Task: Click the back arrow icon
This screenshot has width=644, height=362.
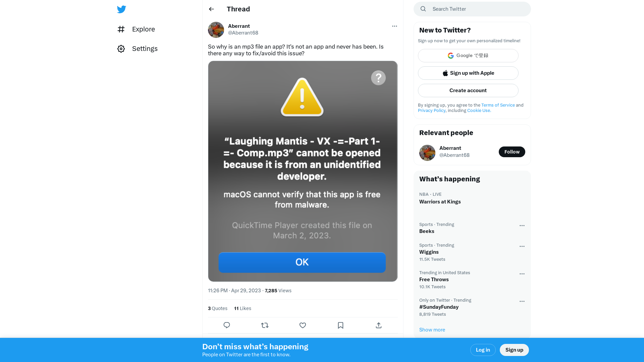Action: (x=211, y=9)
